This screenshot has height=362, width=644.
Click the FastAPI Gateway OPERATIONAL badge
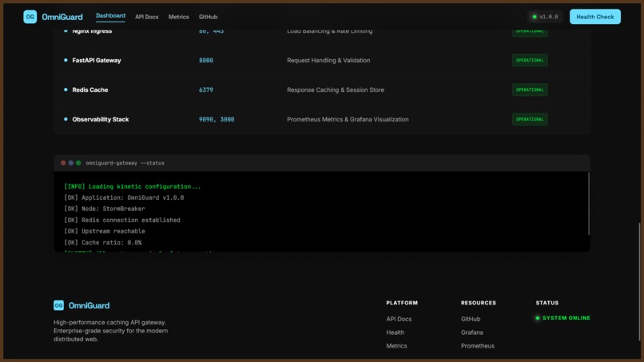530,61
